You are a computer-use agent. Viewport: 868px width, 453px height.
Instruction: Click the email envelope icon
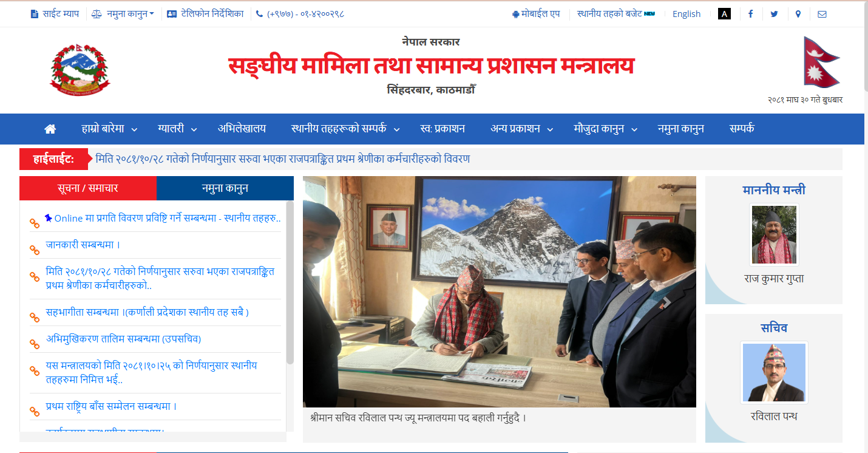point(822,14)
